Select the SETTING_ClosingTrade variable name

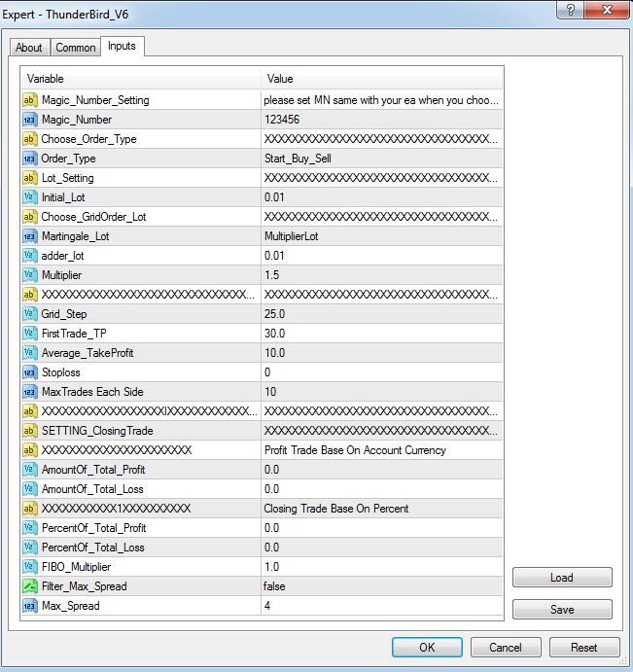point(97,431)
